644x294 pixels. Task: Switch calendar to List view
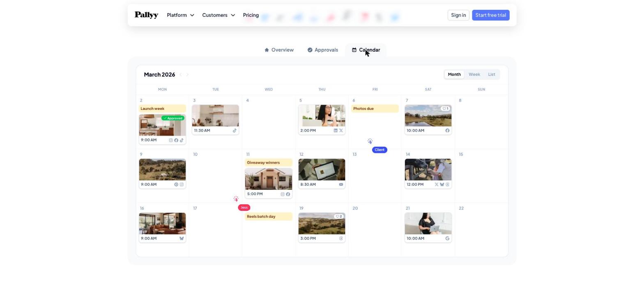[492, 75]
